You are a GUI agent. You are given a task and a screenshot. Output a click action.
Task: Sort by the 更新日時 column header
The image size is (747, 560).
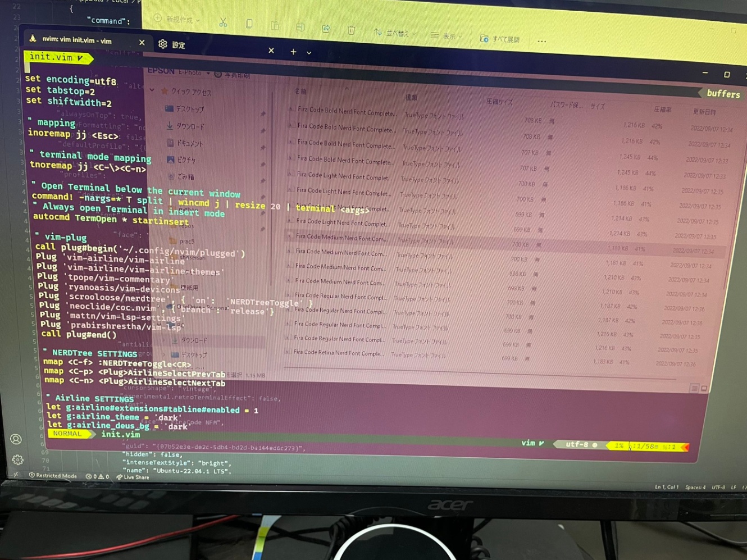[705, 111]
